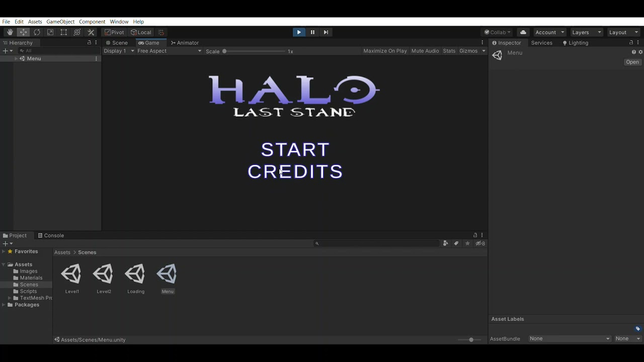This screenshot has height=362, width=644.
Task: Open the cloud services icon
Action: [523, 32]
